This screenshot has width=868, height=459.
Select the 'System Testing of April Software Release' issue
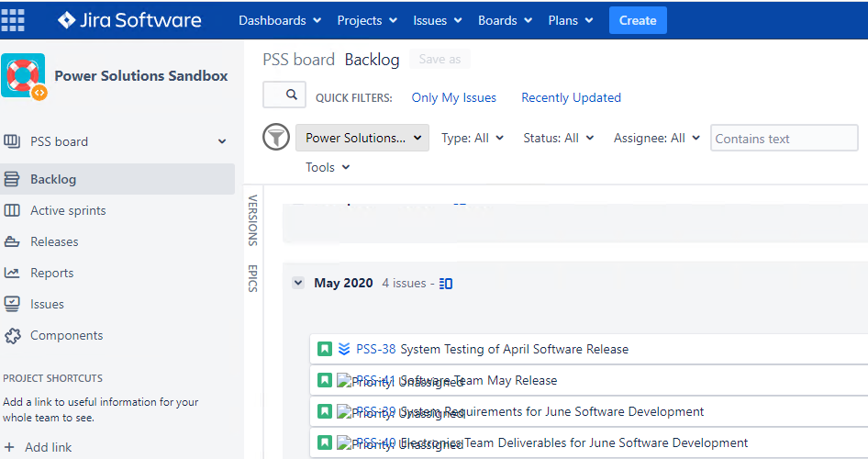(589, 349)
